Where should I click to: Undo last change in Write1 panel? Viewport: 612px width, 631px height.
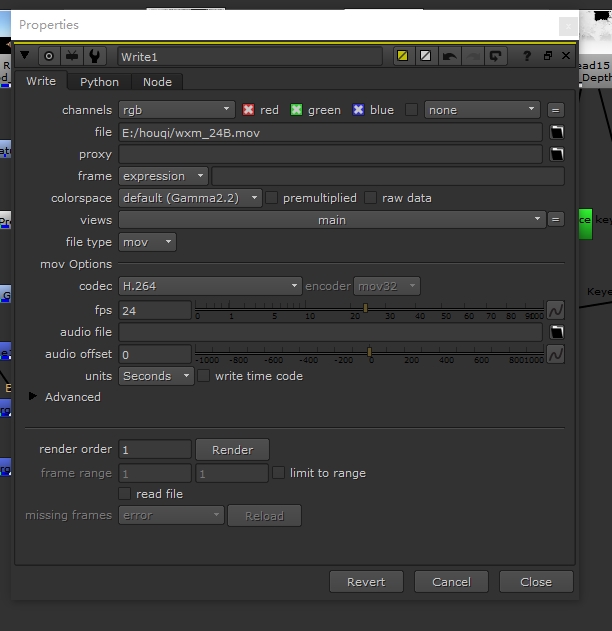point(449,56)
